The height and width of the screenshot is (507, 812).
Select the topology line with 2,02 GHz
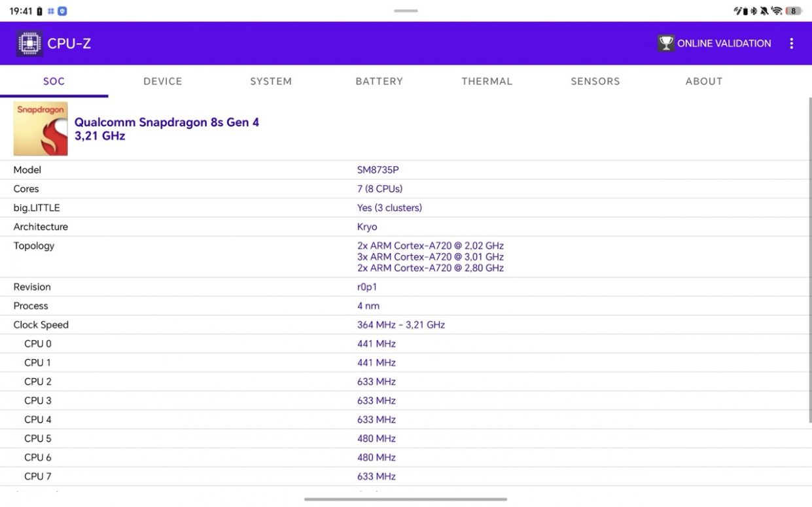coord(431,246)
